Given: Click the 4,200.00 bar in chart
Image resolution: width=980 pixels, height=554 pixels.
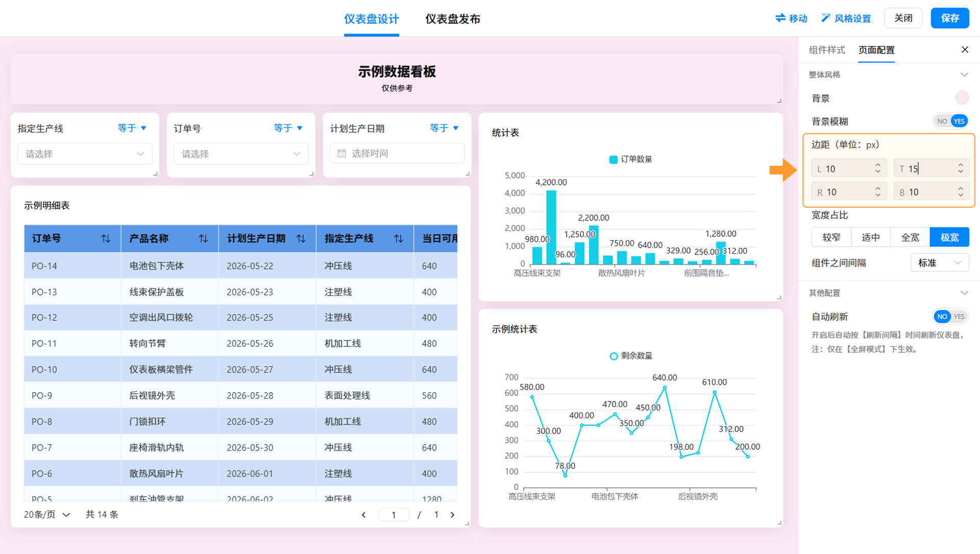Looking at the screenshot, I should 551,227.
